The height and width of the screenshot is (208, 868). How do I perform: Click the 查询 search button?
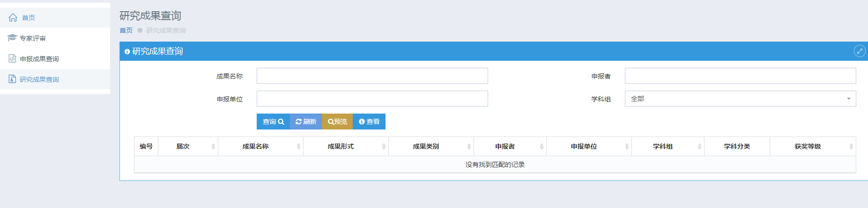click(x=273, y=122)
